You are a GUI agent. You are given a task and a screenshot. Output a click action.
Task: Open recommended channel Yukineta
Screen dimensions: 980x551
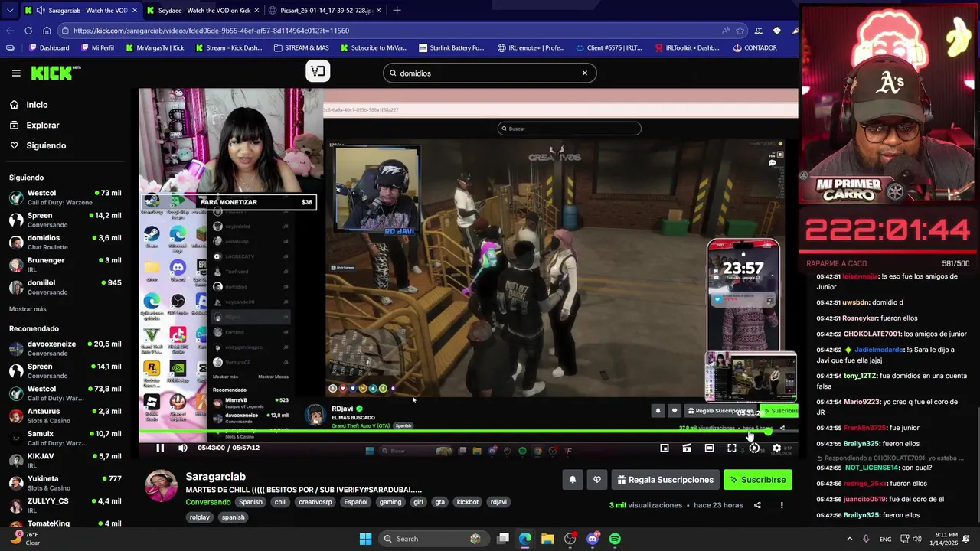click(x=65, y=483)
